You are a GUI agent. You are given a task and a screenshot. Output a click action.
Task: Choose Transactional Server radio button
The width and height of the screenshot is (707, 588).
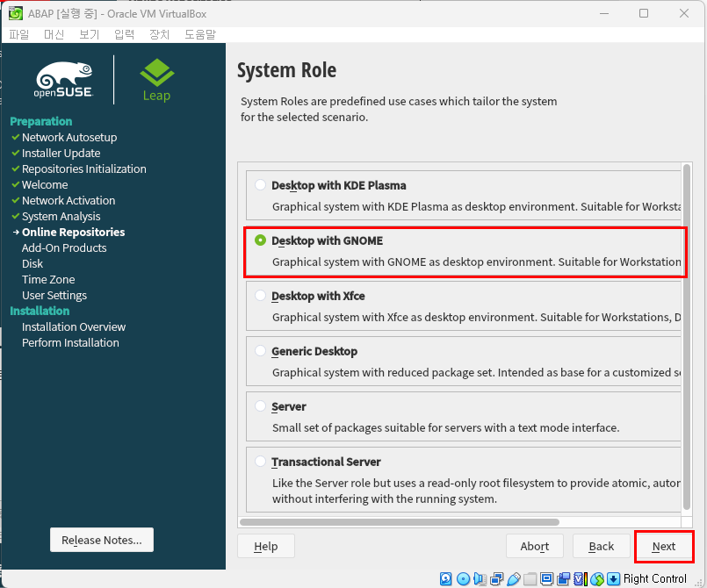[260, 462]
